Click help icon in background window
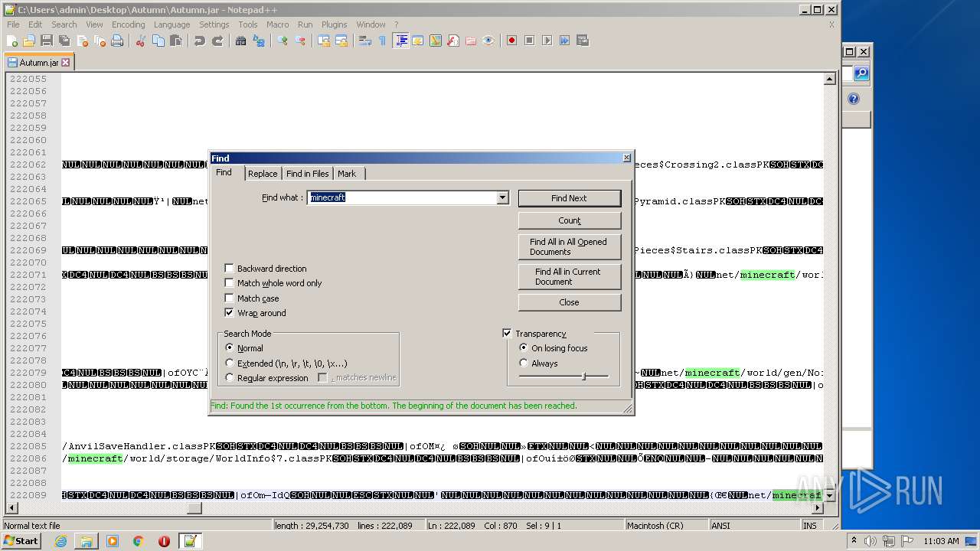The height and width of the screenshot is (551, 980). click(854, 99)
